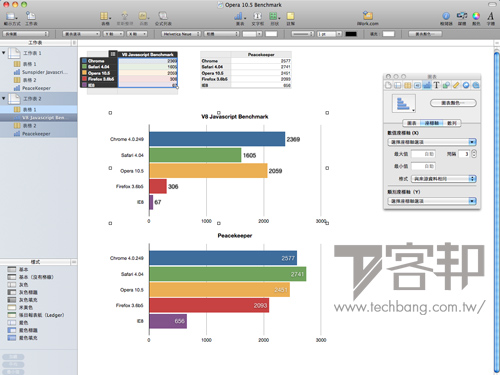Click the black stroke color well

351,34
